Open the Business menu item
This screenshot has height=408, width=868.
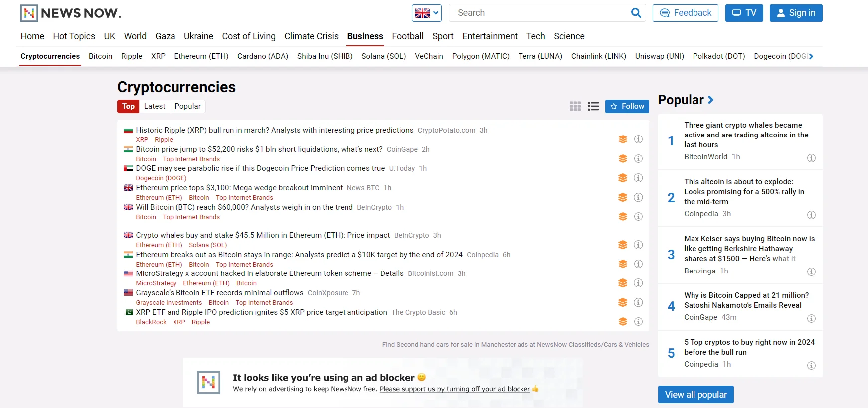click(x=365, y=36)
